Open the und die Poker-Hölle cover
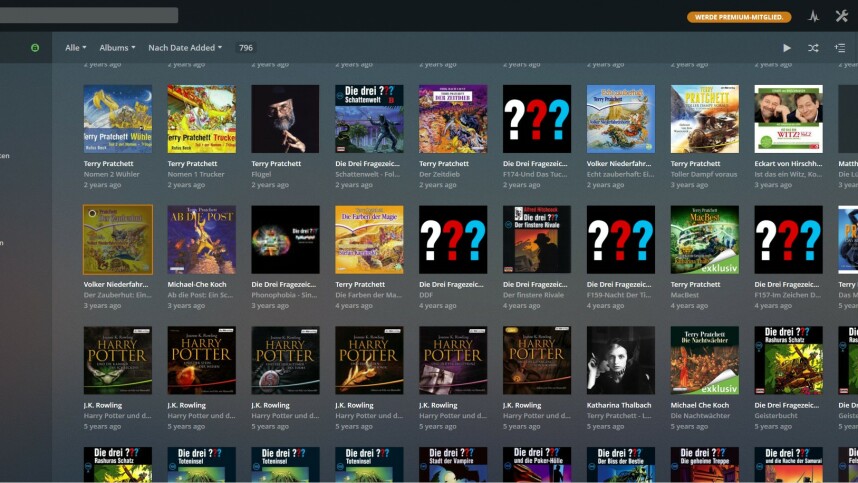 click(537, 464)
